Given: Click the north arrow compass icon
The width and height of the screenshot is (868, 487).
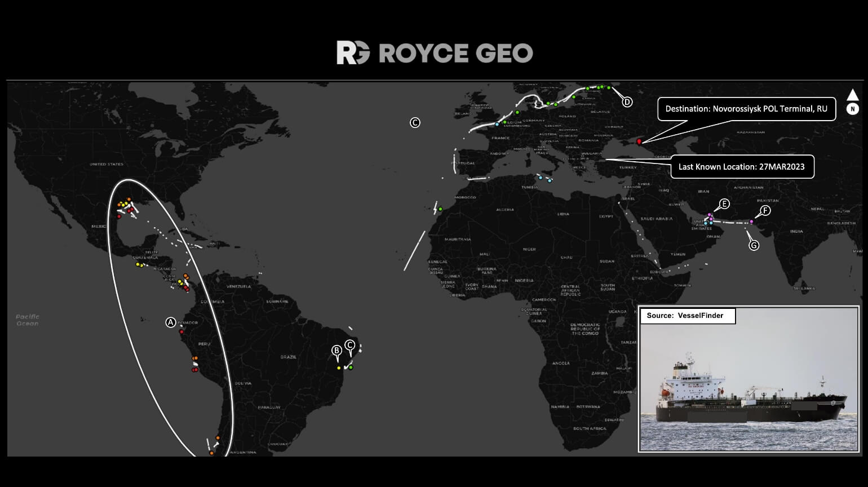Looking at the screenshot, I should [x=853, y=103].
